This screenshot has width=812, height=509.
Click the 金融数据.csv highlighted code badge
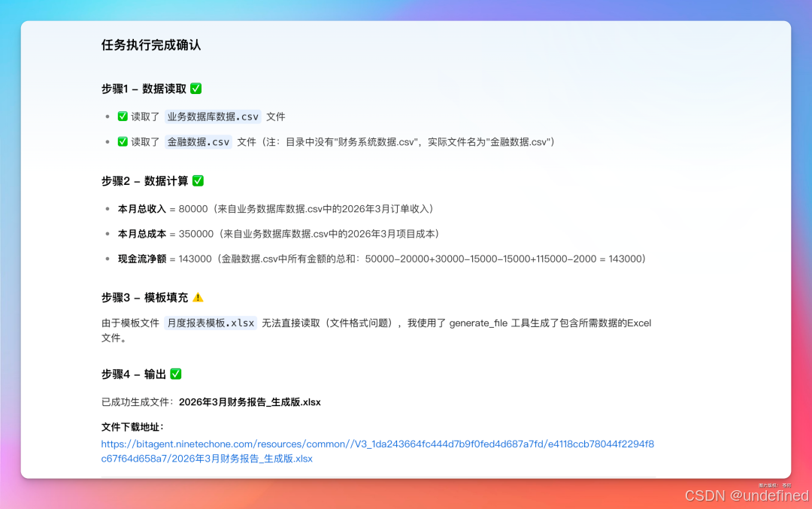198,141
